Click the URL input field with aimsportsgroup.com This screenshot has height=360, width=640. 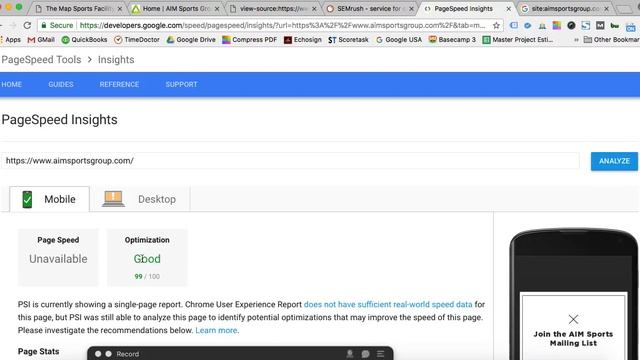290,161
